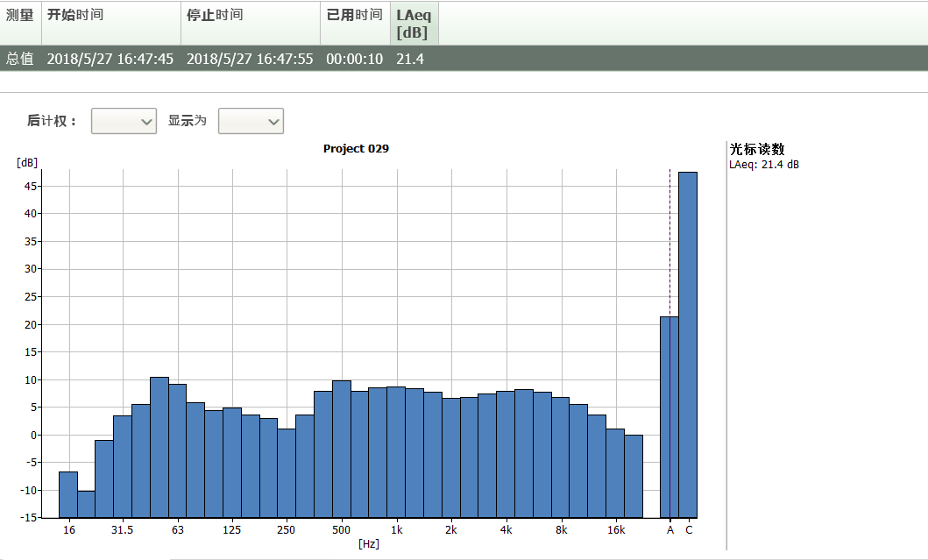This screenshot has height=560, width=928.
Task: Expand the 显示为 display-as dropdown
Action: 251,121
